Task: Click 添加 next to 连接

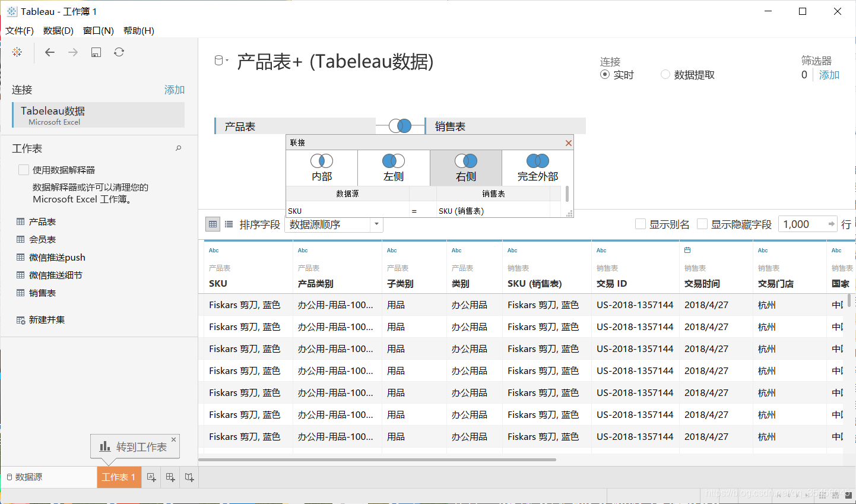Action: (175, 90)
